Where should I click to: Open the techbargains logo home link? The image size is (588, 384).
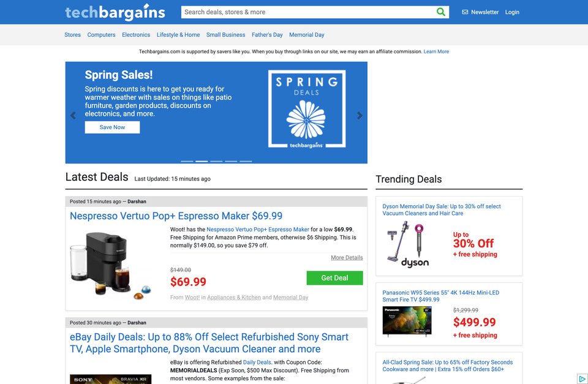115,12
